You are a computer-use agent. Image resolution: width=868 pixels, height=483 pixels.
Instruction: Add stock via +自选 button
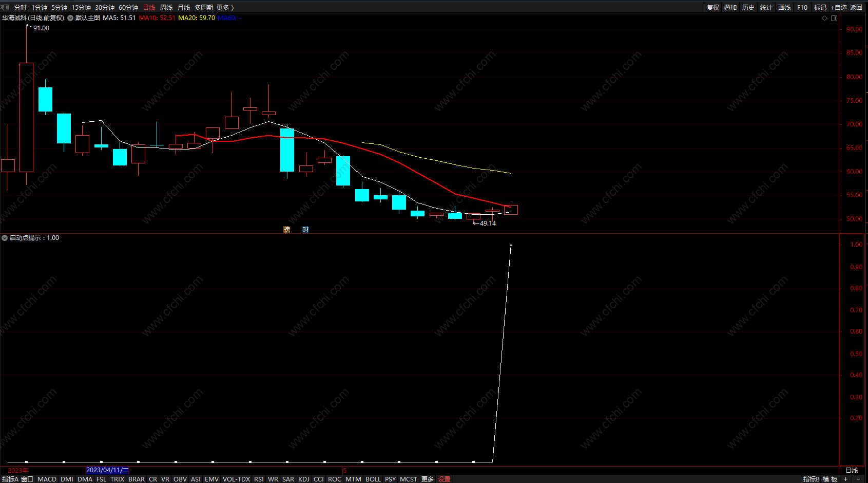839,8
